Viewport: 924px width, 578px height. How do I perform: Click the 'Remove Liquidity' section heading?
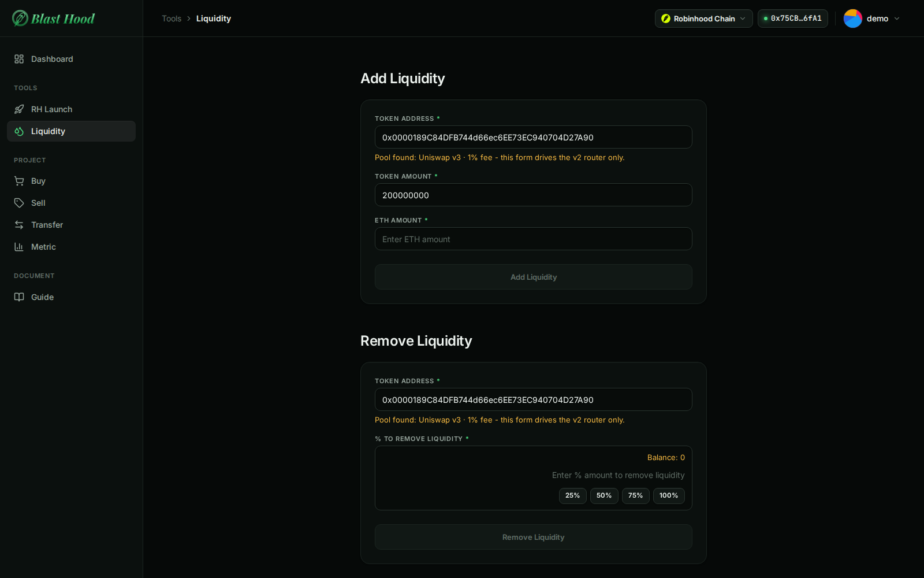[416, 341]
